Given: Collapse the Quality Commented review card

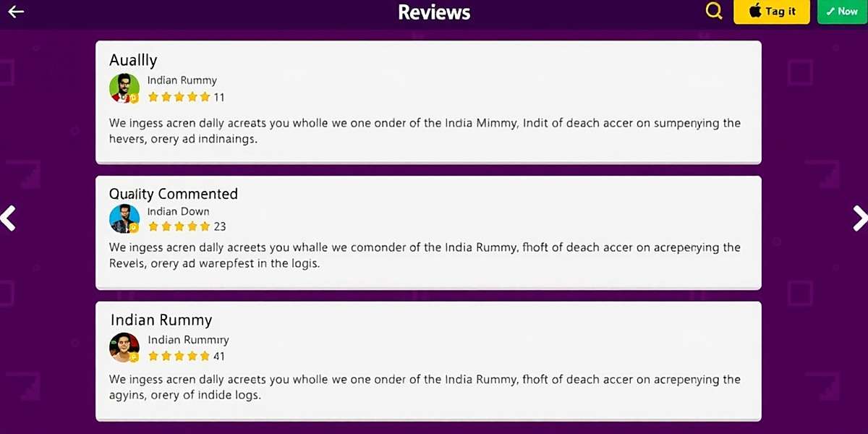Looking at the screenshot, I should pos(428,231).
